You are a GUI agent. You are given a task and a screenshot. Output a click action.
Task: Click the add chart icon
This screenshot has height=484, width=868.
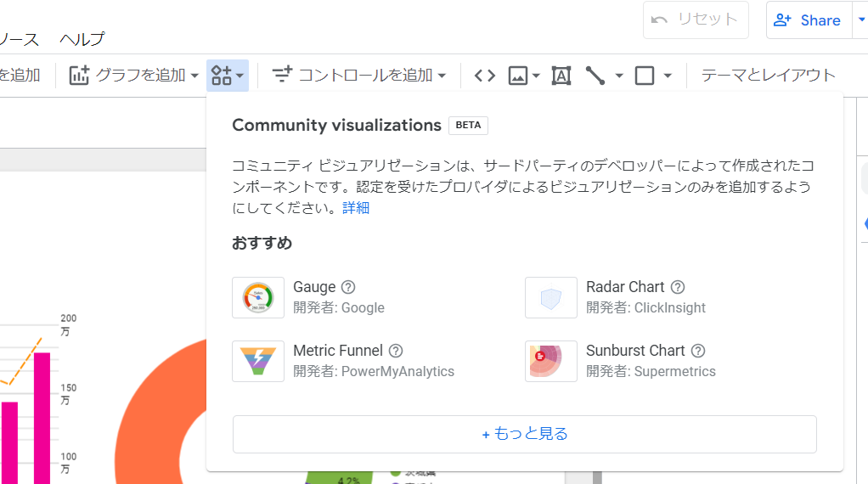(79, 76)
